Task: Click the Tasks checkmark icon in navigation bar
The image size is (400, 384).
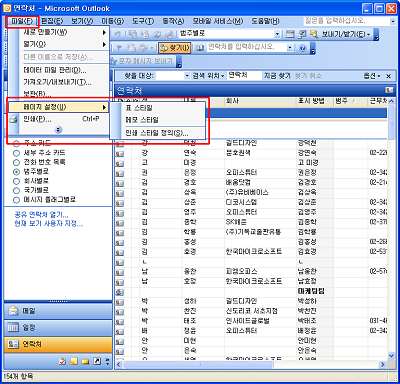Action: pos(62,361)
